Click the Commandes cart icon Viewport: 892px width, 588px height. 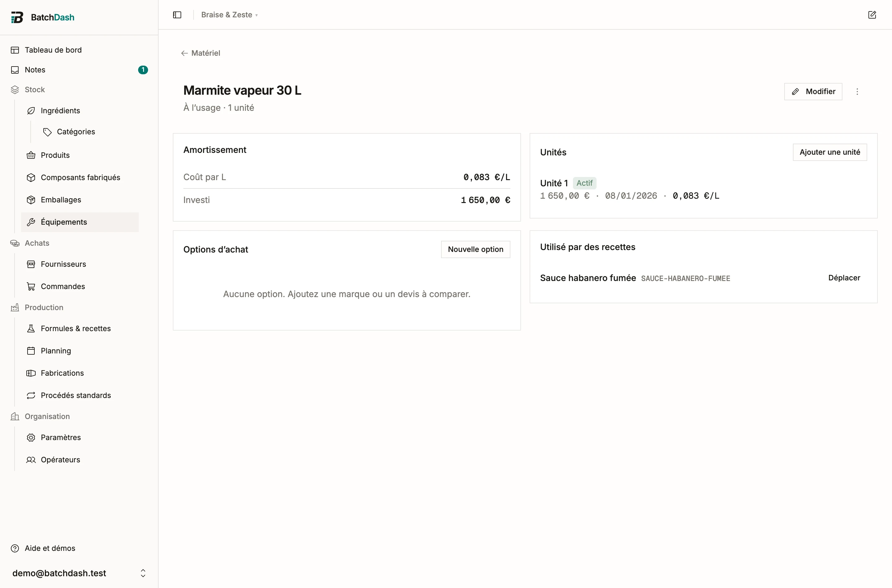31,287
